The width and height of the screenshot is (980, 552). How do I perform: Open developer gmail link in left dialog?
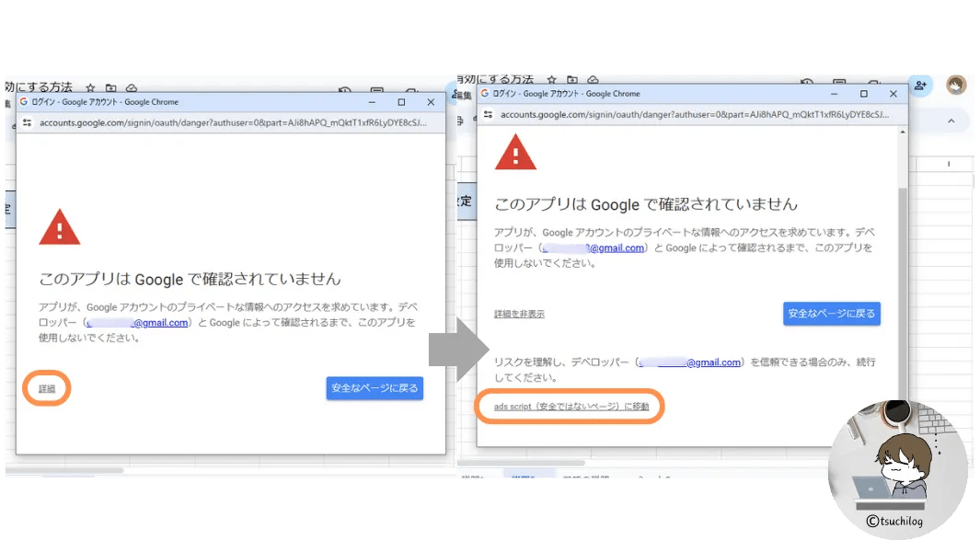coord(137,323)
